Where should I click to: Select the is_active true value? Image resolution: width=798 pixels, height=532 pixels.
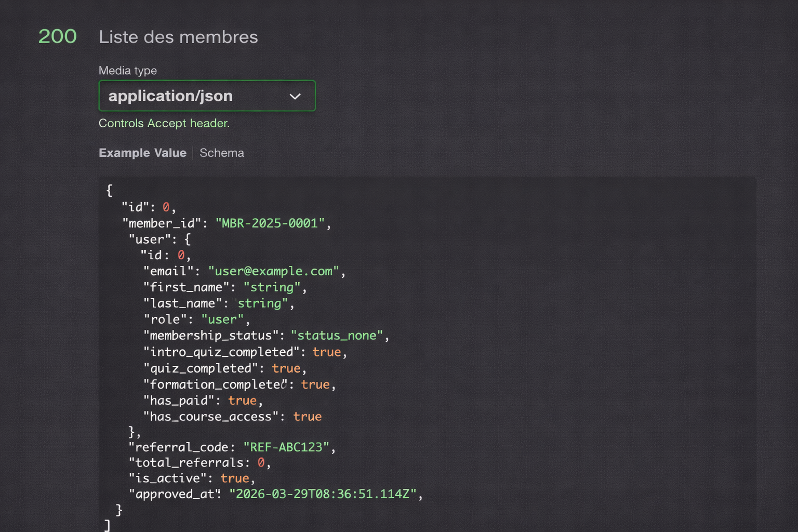pos(235,478)
